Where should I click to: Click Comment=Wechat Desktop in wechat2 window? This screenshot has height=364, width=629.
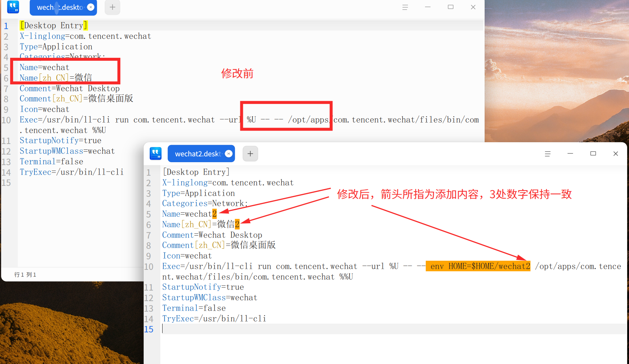point(212,235)
